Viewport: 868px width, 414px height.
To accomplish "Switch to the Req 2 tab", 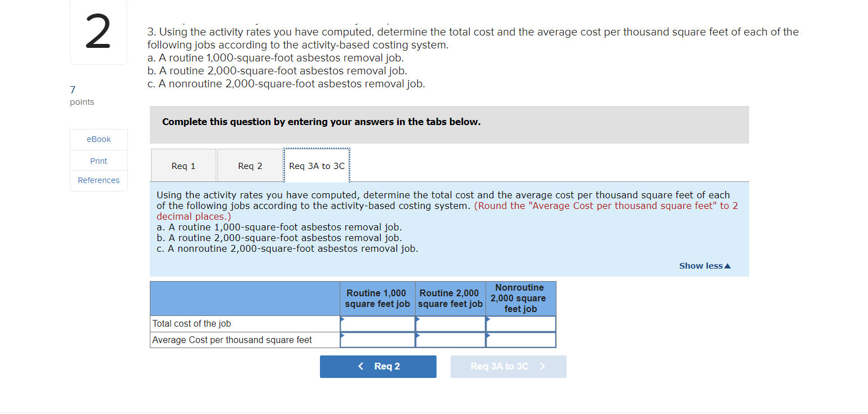I will pos(250,165).
